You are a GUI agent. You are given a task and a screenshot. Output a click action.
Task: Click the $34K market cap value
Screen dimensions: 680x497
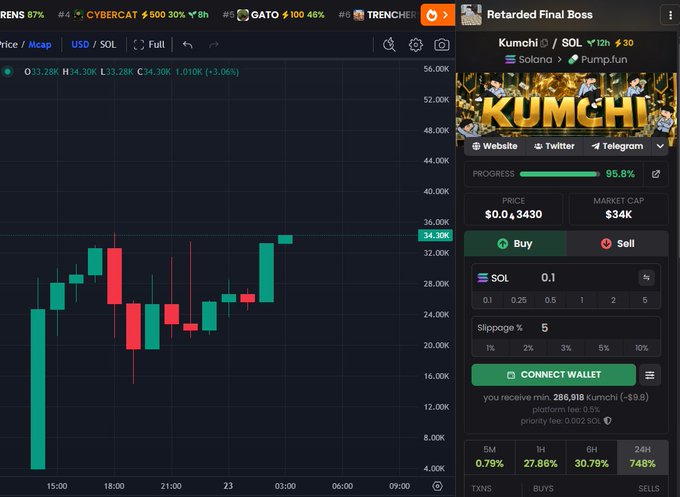point(618,214)
